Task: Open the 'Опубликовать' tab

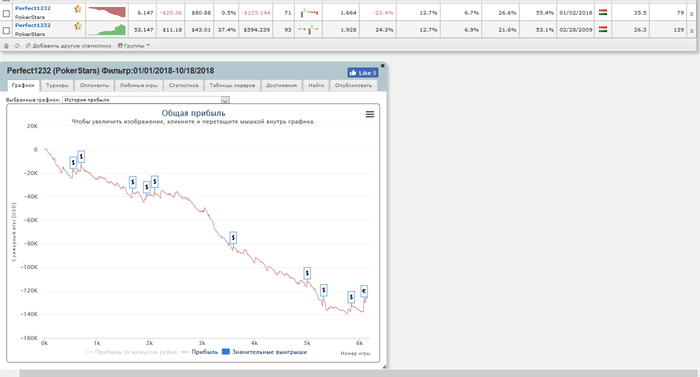Action: click(353, 85)
